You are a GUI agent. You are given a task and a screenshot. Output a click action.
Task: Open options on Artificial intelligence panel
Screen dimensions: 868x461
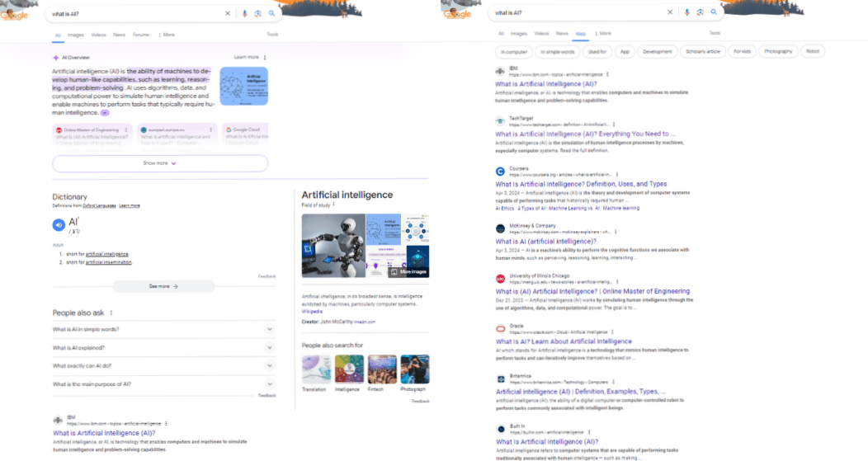coord(334,205)
